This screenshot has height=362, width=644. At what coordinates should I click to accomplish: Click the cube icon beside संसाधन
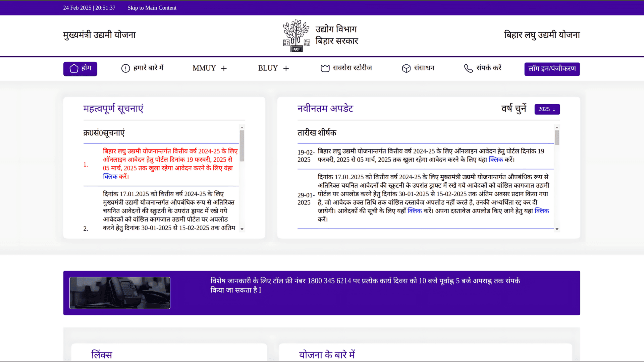pyautogui.click(x=406, y=68)
